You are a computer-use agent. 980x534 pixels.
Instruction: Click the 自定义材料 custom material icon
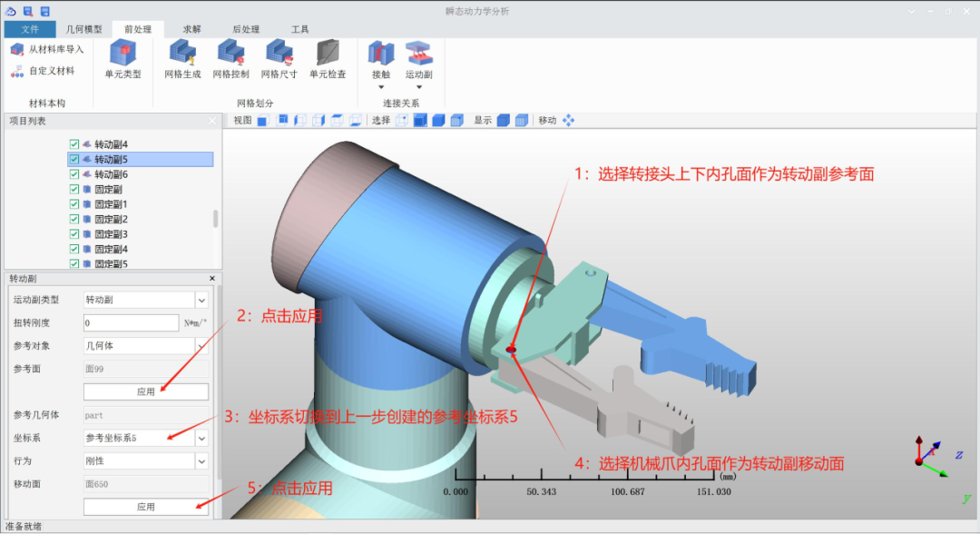(17, 71)
